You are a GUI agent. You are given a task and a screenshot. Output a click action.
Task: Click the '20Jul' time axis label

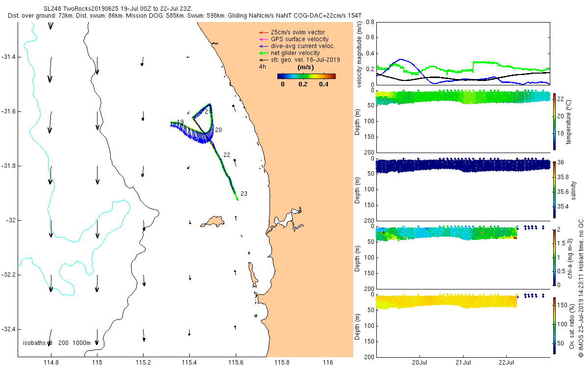[x=421, y=363]
